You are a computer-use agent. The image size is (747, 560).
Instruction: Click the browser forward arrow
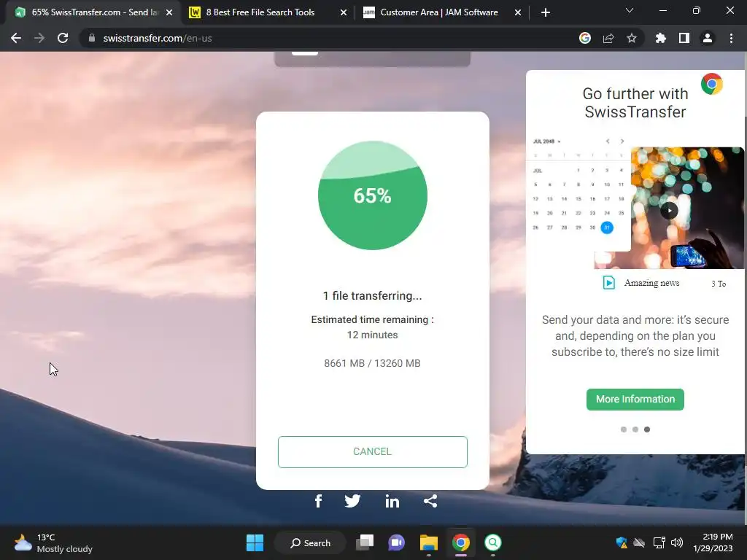[x=39, y=38]
